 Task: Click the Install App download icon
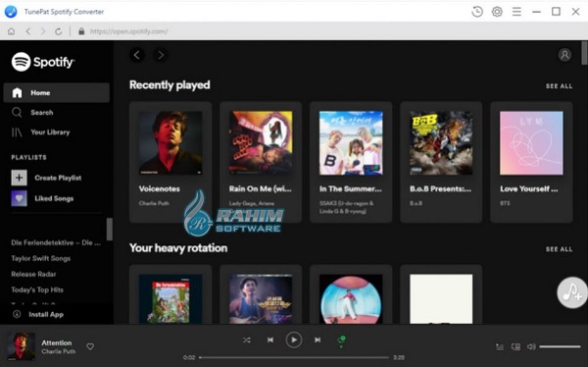[17, 314]
